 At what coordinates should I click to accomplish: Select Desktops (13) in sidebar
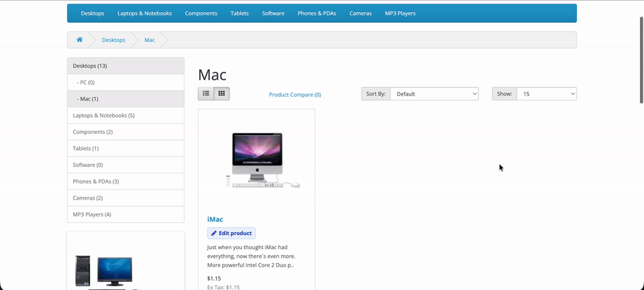tap(125, 66)
